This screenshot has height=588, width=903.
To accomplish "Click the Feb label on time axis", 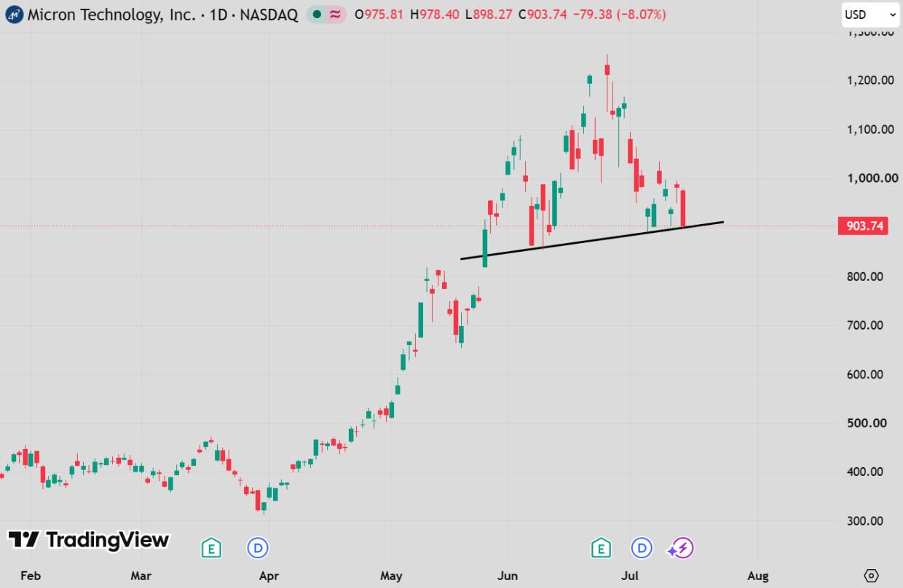I will [30, 576].
